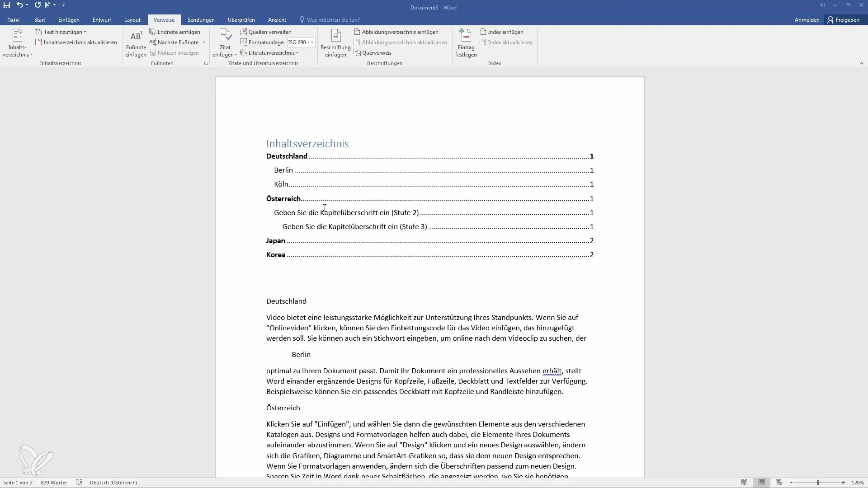The width and height of the screenshot is (868, 488).
Task: Expand the undo history dropdown arrow
Action: pos(27,5)
